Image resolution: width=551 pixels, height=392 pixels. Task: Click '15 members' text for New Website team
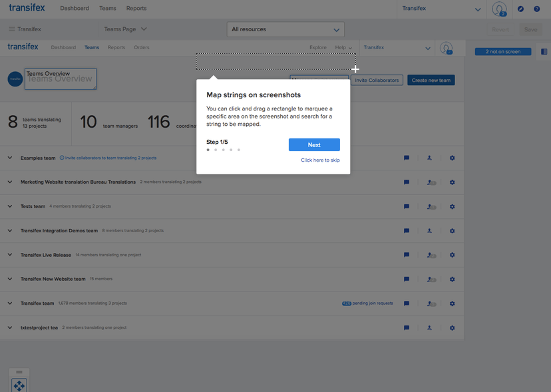(101, 279)
